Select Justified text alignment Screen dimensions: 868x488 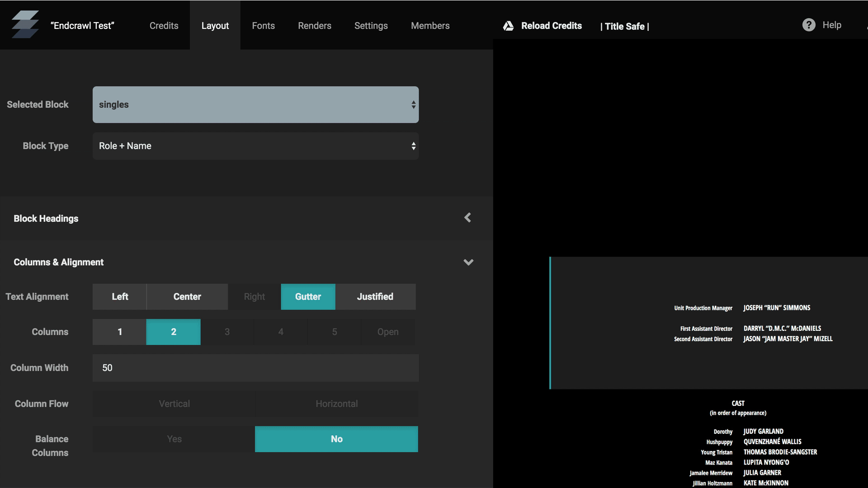[375, 296]
